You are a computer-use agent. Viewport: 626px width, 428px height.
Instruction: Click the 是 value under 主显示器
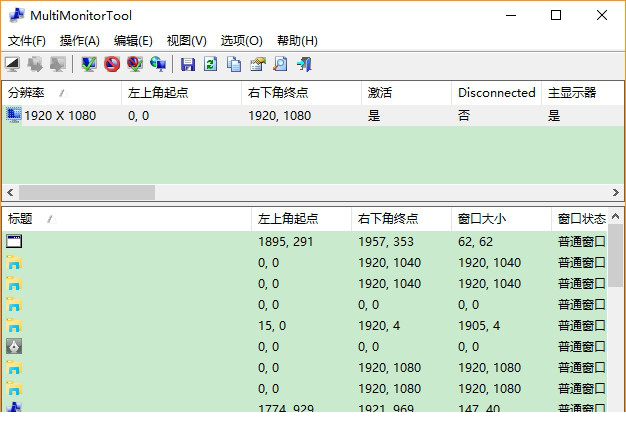click(554, 116)
